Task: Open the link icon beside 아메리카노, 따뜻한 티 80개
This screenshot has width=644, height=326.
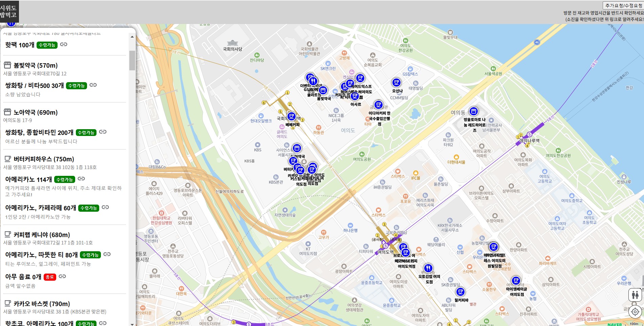Action: click(x=107, y=254)
